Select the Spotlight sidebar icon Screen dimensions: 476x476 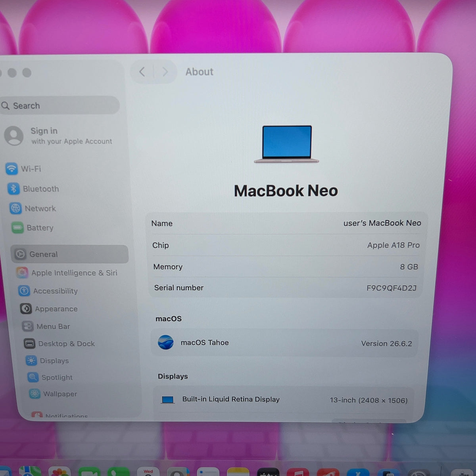tap(33, 377)
